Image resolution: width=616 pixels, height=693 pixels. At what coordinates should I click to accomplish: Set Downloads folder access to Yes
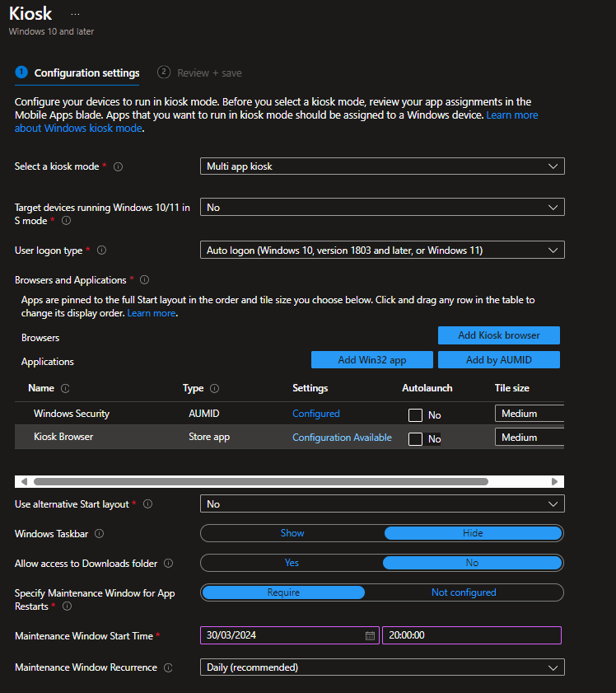(x=292, y=563)
